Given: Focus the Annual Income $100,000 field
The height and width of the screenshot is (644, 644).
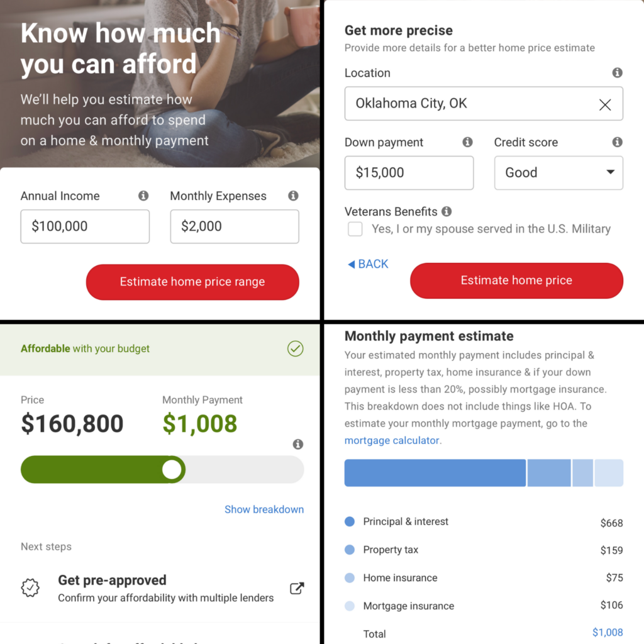Looking at the screenshot, I should (85, 226).
